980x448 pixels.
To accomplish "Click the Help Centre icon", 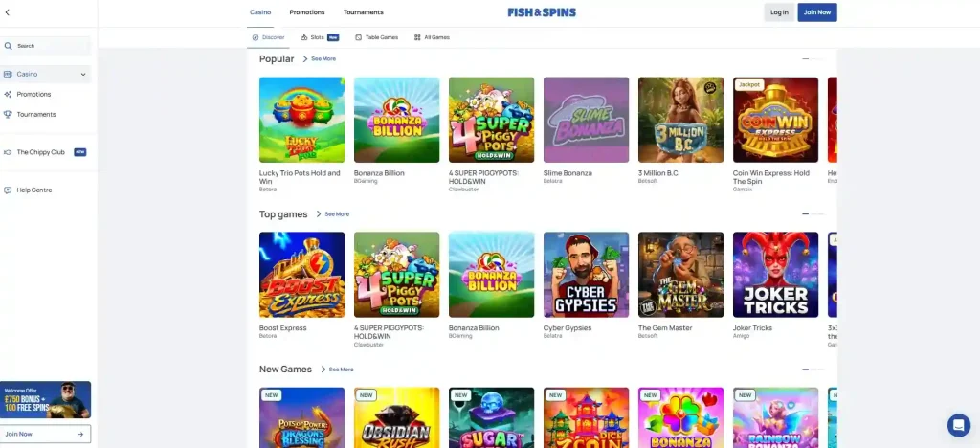I will click(8, 190).
